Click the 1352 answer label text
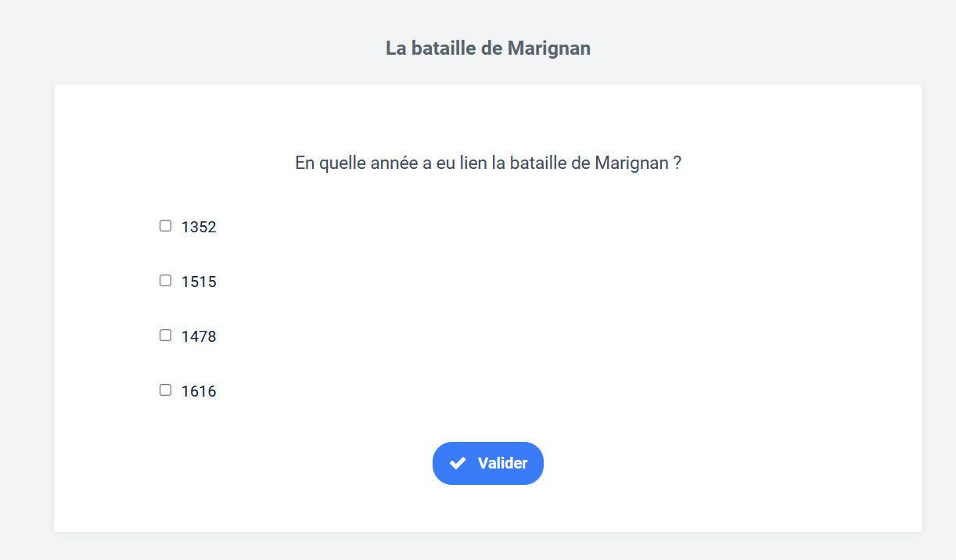The image size is (956, 560). [x=199, y=227]
